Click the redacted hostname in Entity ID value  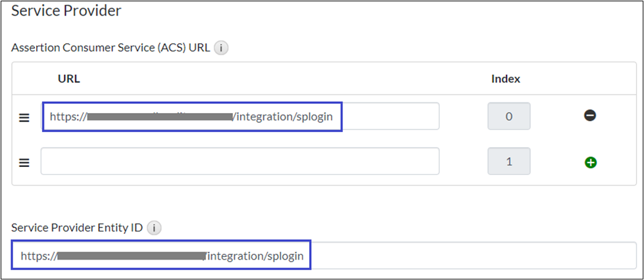tap(132, 256)
